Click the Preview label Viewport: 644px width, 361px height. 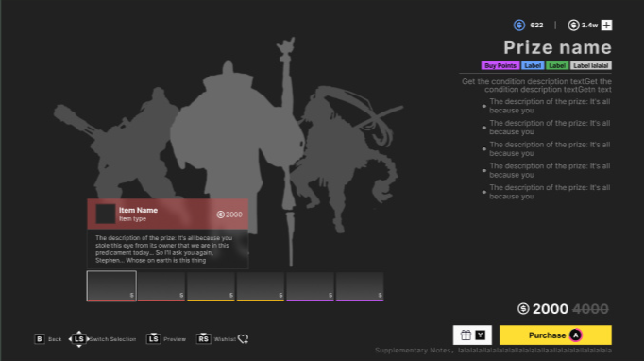(175, 339)
